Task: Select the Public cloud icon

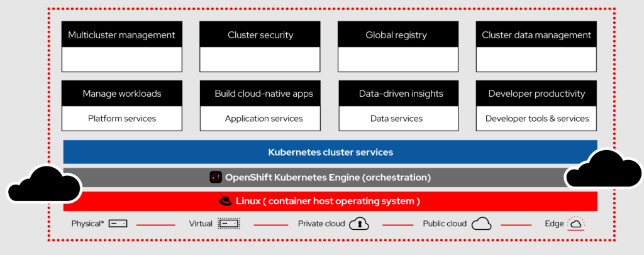Action: pos(481,224)
